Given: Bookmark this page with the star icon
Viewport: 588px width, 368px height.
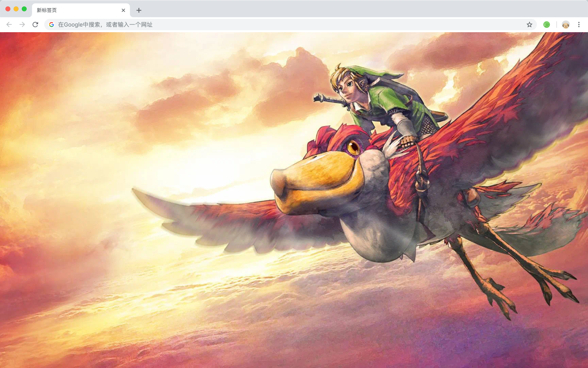Looking at the screenshot, I should 529,24.
